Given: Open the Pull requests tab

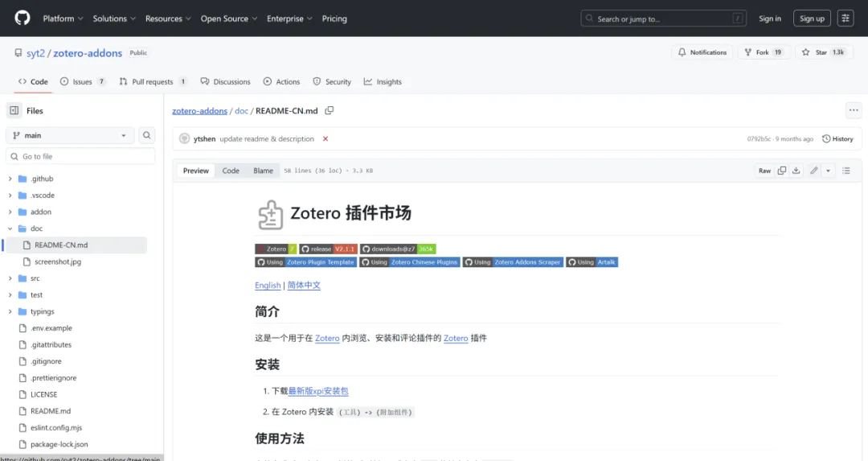Looking at the screenshot, I should [x=153, y=81].
